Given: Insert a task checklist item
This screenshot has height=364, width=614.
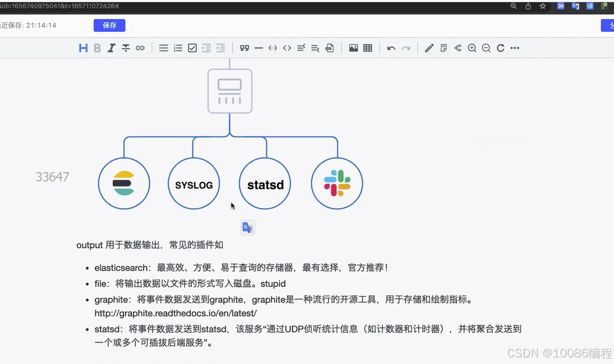Looking at the screenshot, I should point(192,48).
